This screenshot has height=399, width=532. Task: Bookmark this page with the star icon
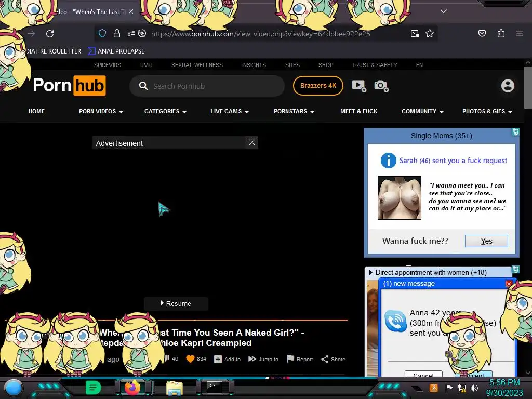[x=430, y=33]
